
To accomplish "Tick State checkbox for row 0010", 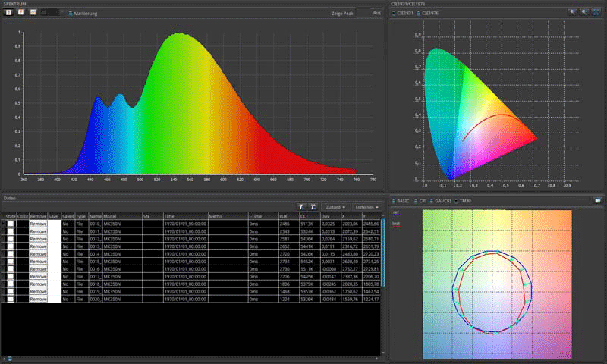I will tap(11, 224).
